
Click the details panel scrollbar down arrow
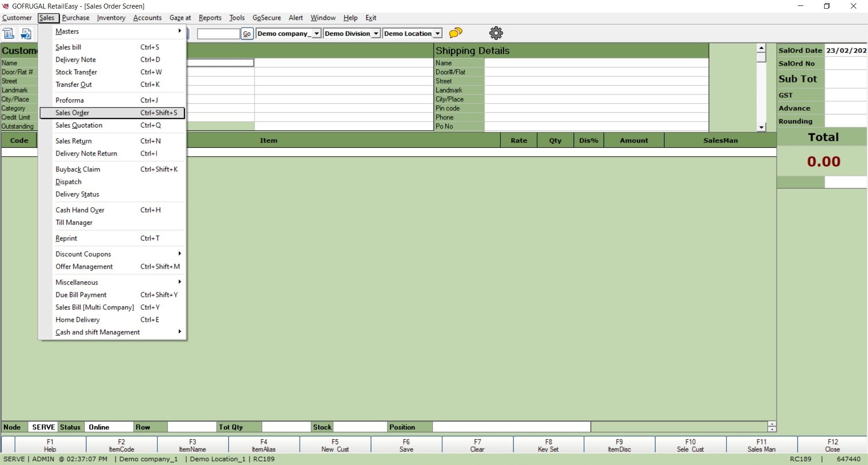(x=761, y=127)
